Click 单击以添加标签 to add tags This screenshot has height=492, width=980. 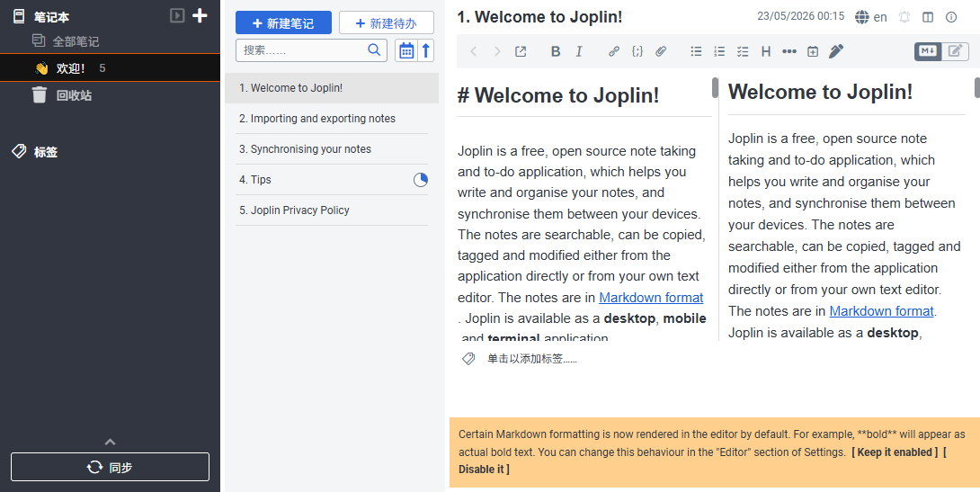(x=532, y=359)
